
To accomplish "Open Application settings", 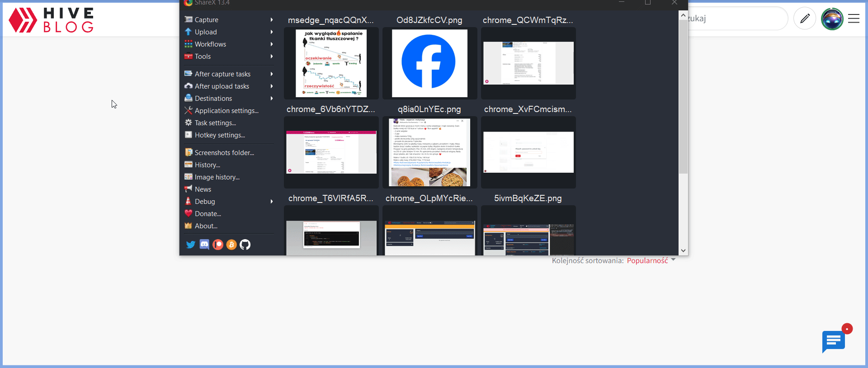I will pyautogui.click(x=226, y=111).
